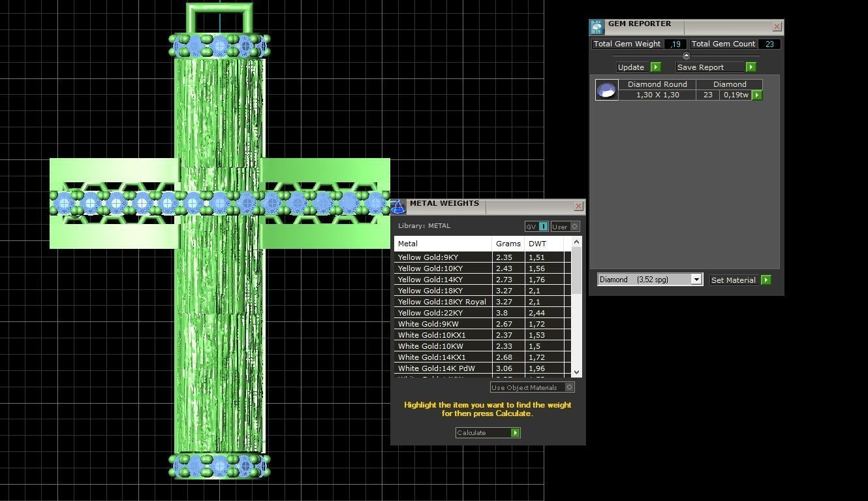Click the Set Material button
The width and height of the screenshot is (868, 501).
click(741, 280)
